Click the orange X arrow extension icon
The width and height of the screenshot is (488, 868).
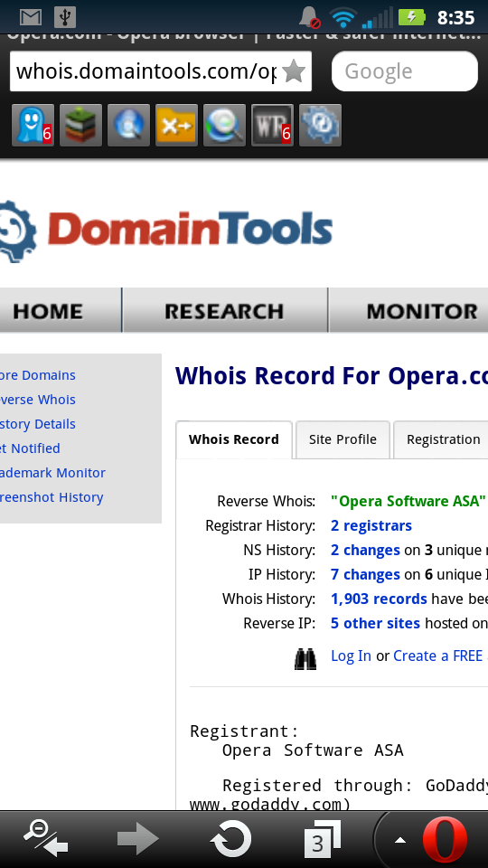coord(176,125)
